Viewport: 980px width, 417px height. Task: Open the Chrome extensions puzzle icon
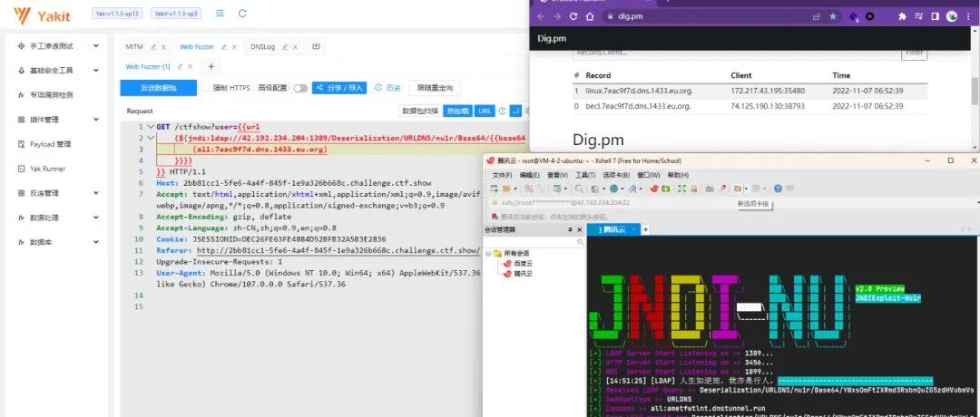902,17
